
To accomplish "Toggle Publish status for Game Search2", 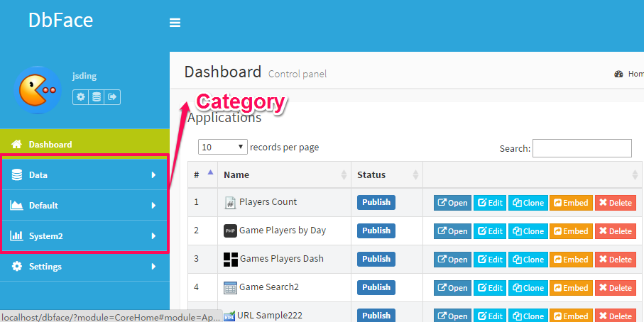I will [376, 287].
